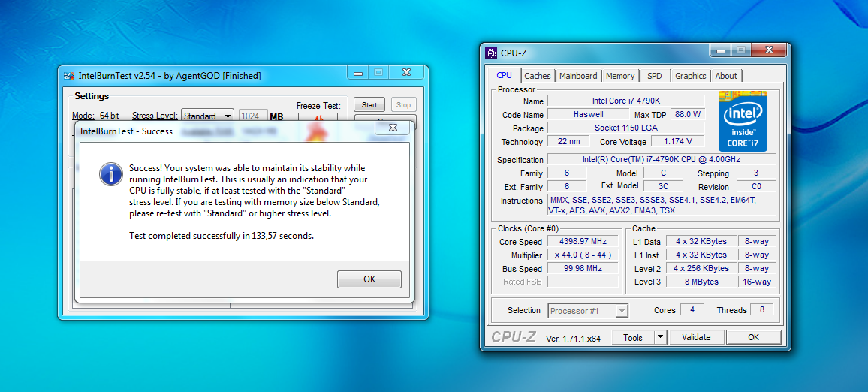Viewport: 868px width, 392px height.
Task: Click the Level 3 16-way associativity field
Action: point(756,282)
